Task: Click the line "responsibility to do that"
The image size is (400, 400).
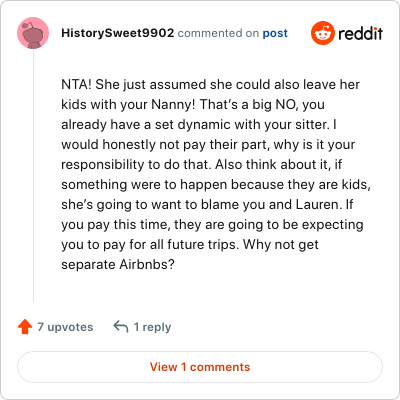Action: point(136,164)
